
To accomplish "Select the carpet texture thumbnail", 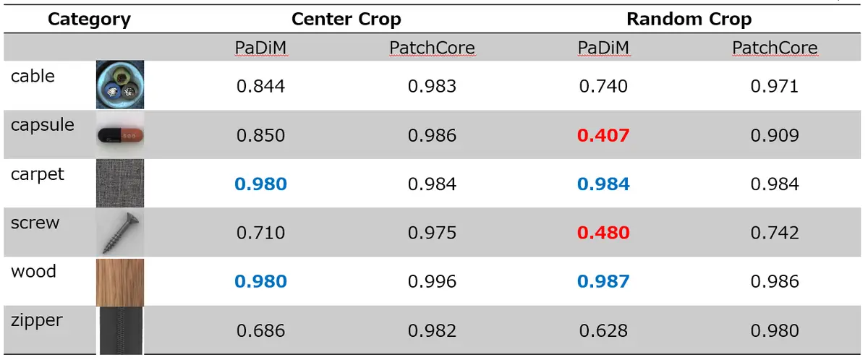I will 119,184.
